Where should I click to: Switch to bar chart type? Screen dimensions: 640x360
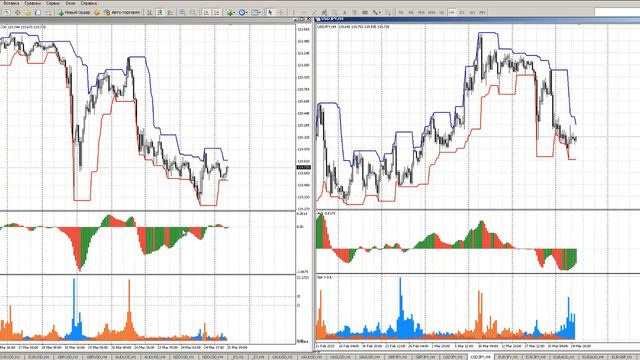tap(150, 13)
